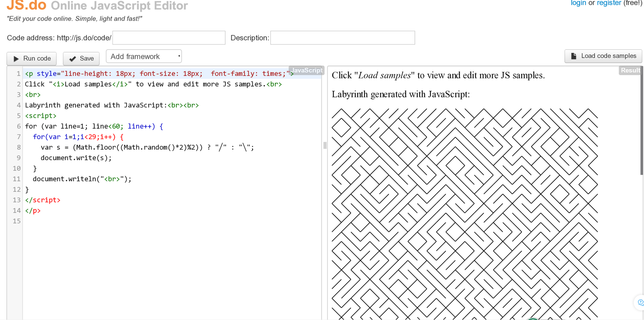
Task: Click the Run code play icon
Action: click(x=16, y=59)
